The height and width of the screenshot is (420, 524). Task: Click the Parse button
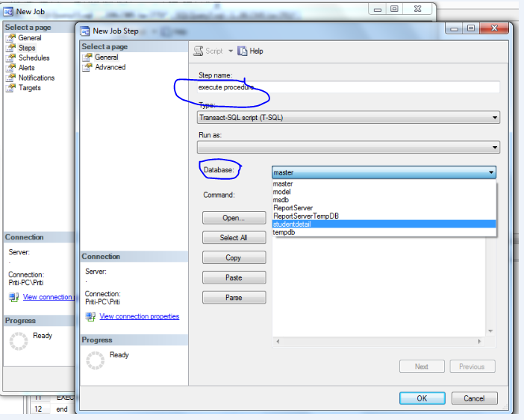point(234,298)
